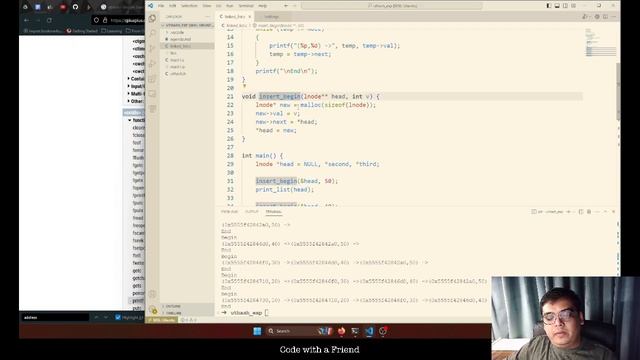640x360 pixels.
Task: Open the Extensions view in activity bar
Action: click(152, 79)
